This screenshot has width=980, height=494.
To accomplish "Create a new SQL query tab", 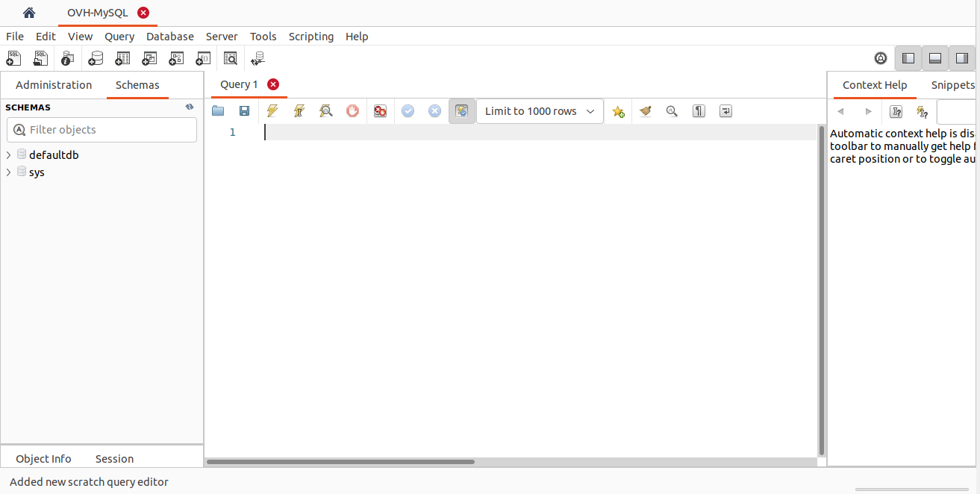I will 13,58.
